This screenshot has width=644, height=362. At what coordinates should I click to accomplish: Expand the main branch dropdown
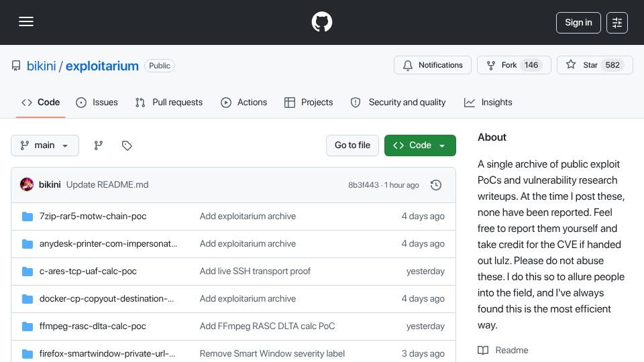(45, 145)
